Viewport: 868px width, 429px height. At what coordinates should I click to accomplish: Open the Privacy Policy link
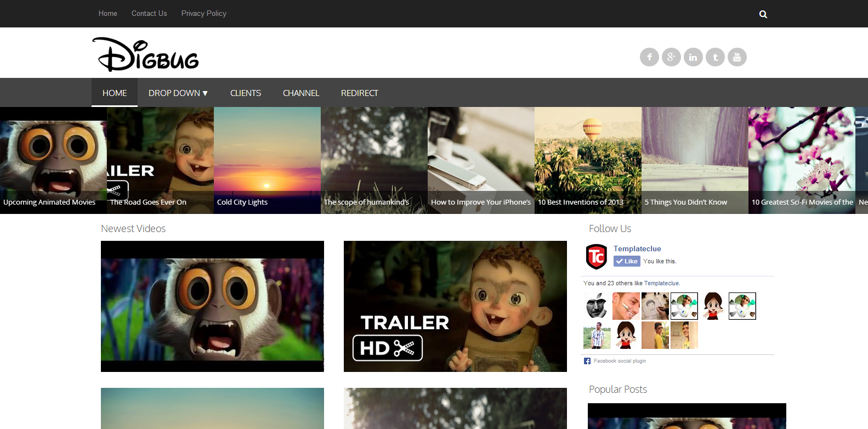[x=204, y=13]
